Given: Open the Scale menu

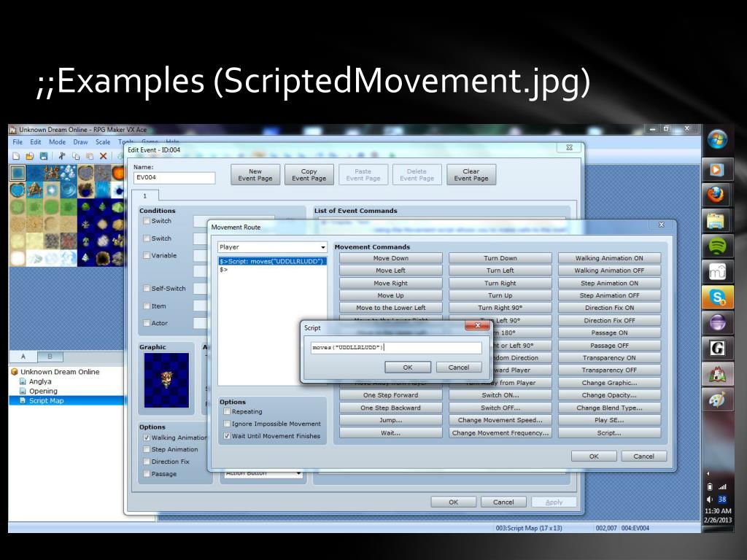Looking at the screenshot, I should (103, 142).
